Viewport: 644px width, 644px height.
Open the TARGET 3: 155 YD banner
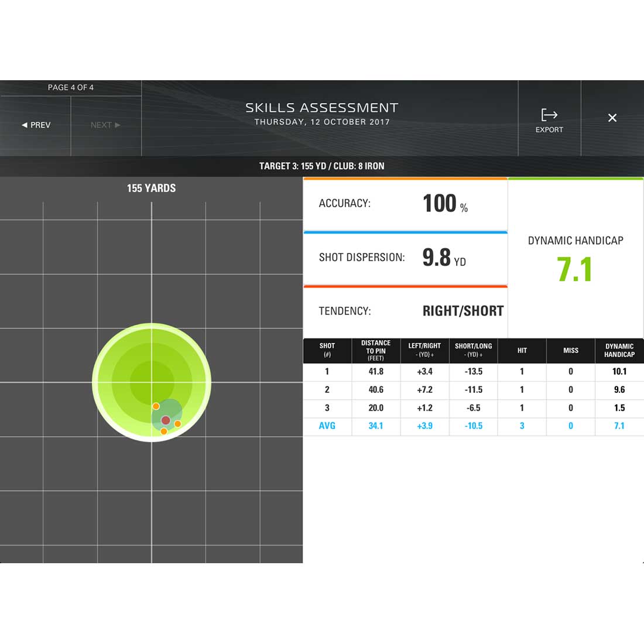click(x=322, y=166)
